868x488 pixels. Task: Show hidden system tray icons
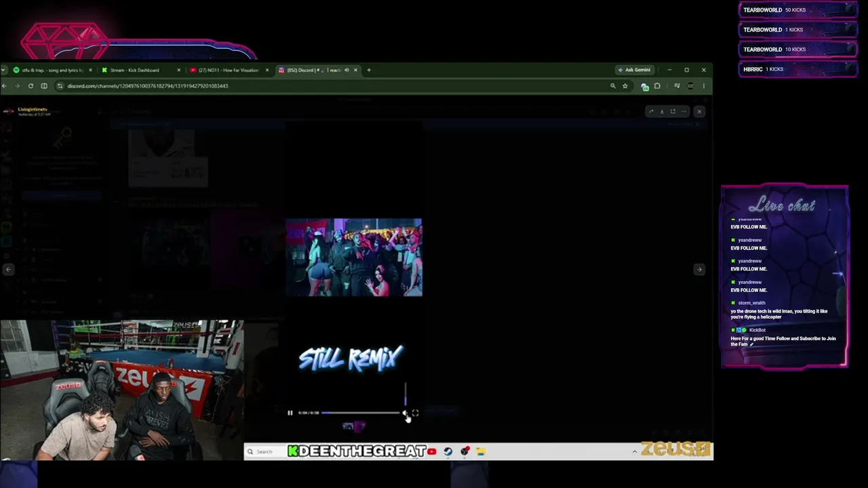tap(635, 451)
